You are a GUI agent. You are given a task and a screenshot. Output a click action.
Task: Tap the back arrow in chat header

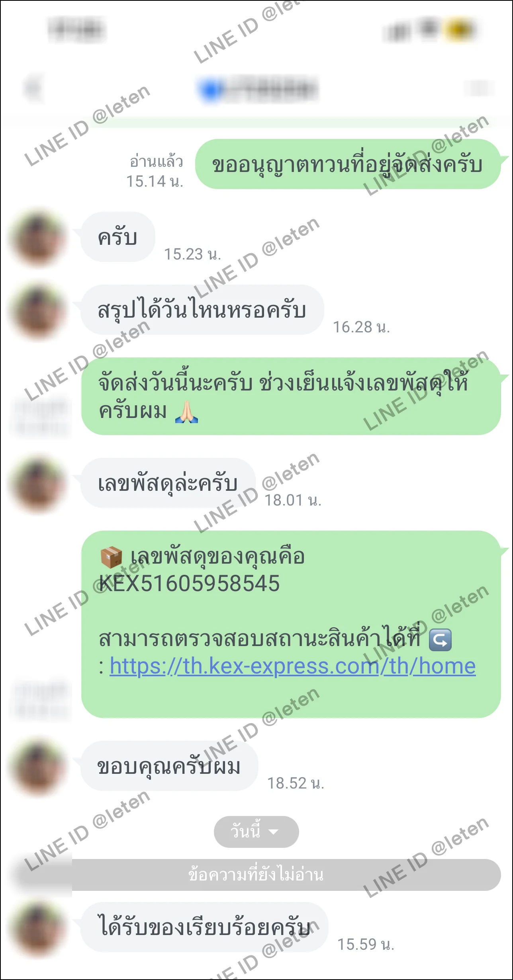(33, 88)
